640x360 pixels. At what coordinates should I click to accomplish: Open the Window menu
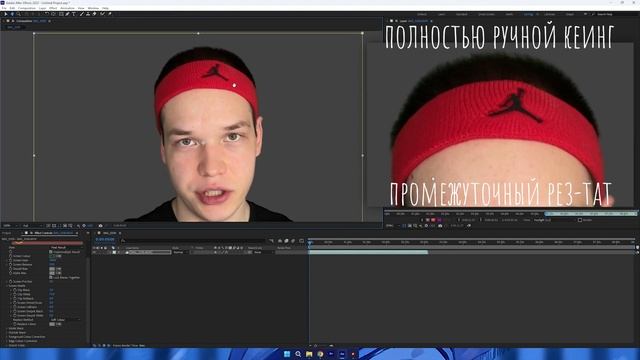(x=93, y=8)
